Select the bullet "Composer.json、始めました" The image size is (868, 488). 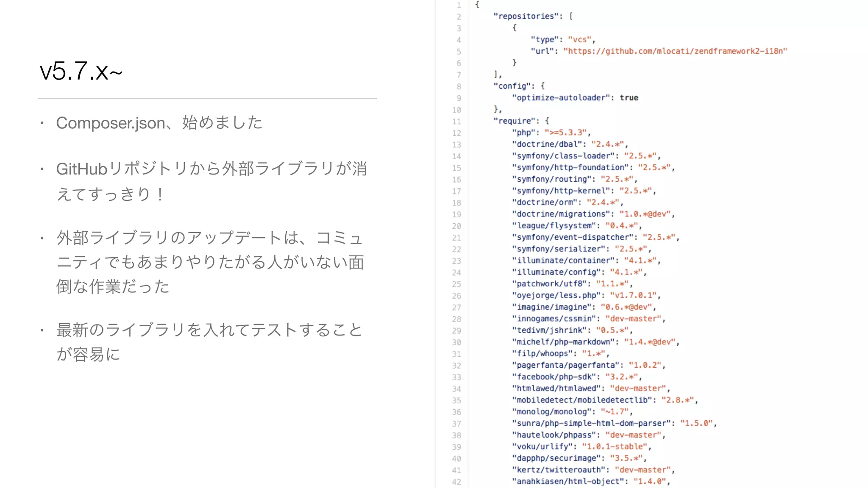coord(159,123)
